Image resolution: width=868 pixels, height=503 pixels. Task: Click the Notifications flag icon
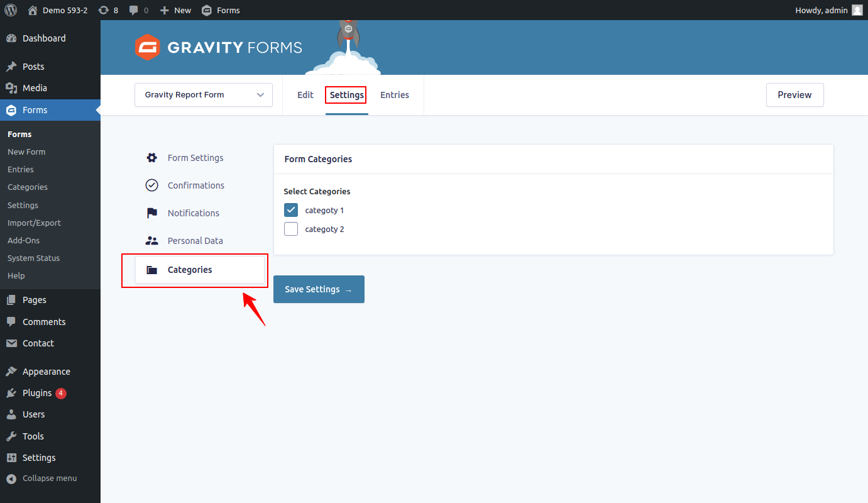(151, 213)
